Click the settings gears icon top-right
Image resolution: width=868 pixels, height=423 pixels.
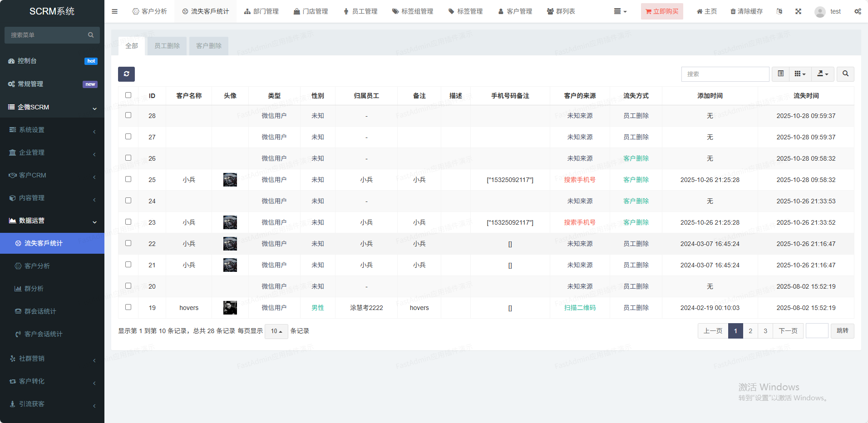click(x=858, y=11)
